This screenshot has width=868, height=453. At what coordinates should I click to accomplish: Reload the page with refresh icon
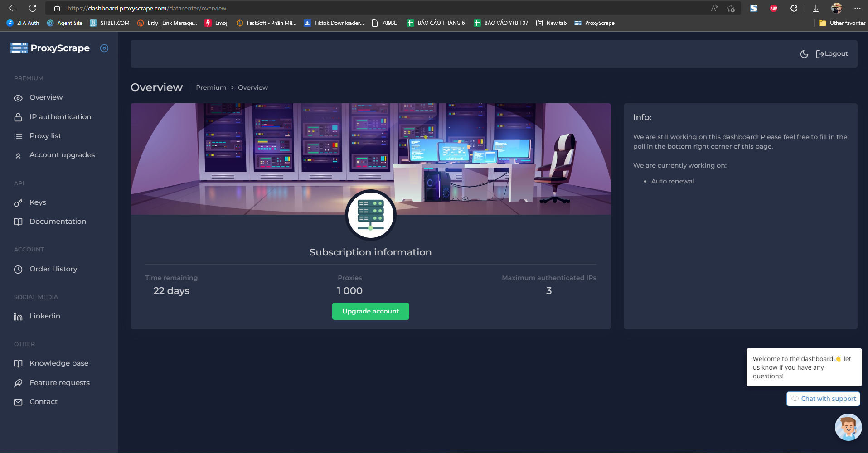click(33, 8)
